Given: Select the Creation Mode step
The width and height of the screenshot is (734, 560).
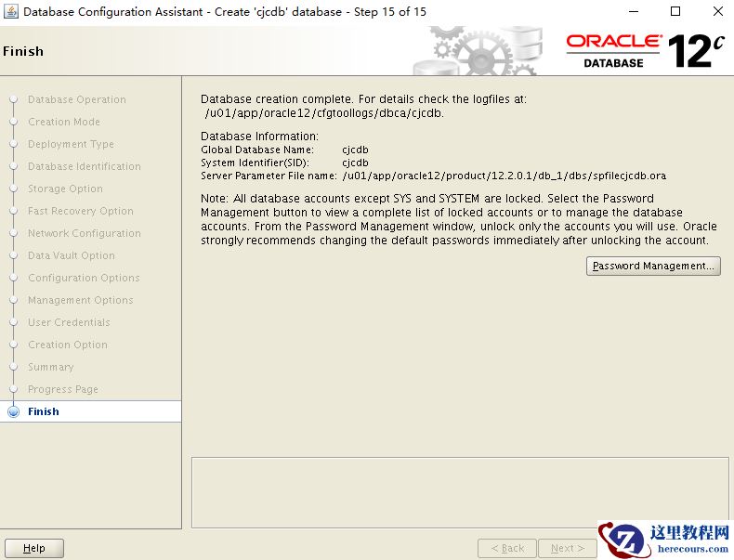Looking at the screenshot, I should coord(64,122).
